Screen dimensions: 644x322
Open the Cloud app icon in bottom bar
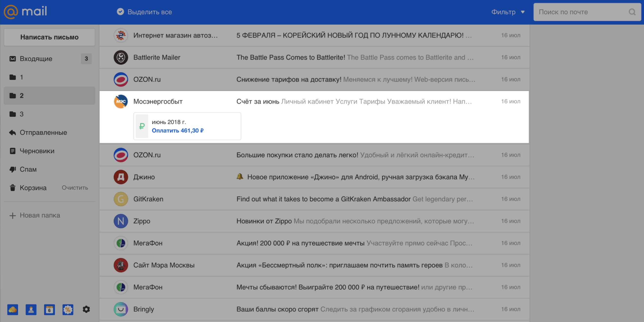tap(12, 310)
